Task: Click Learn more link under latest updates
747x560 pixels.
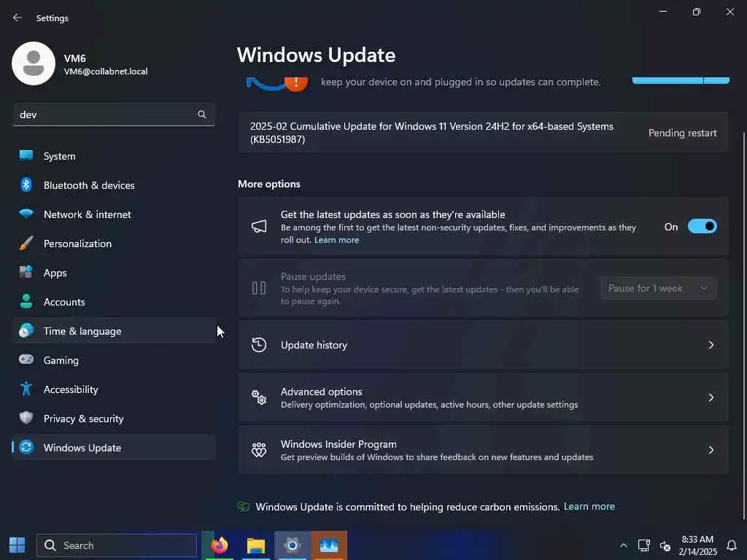Action: tap(337, 240)
